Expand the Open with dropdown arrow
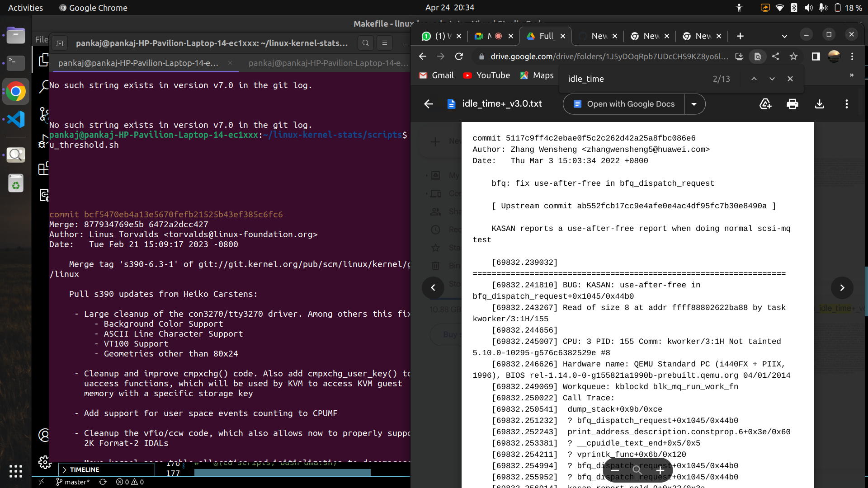 pos(694,104)
